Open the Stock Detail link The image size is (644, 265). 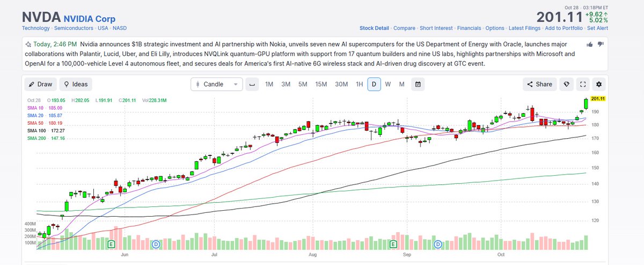(374, 28)
